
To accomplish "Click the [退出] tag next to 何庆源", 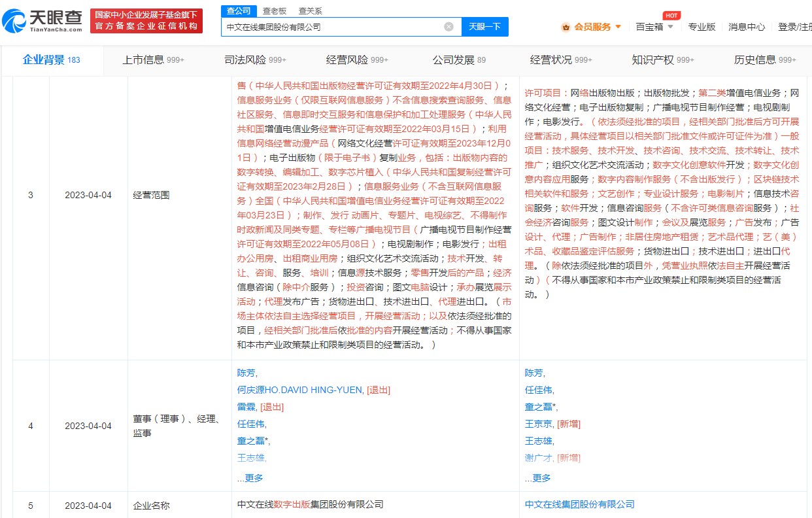I will (379, 390).
